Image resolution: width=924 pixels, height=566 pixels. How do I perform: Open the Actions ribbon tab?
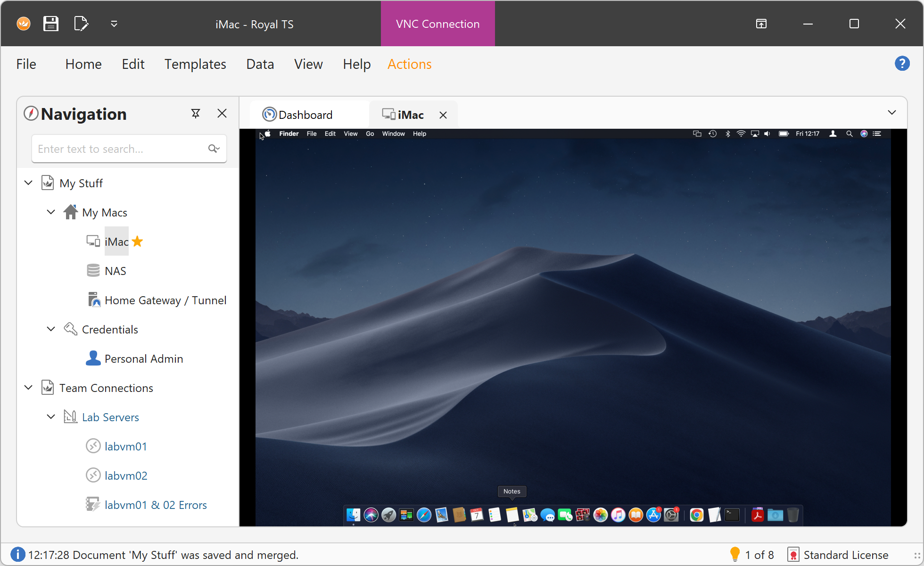click(x=409, y=64)
